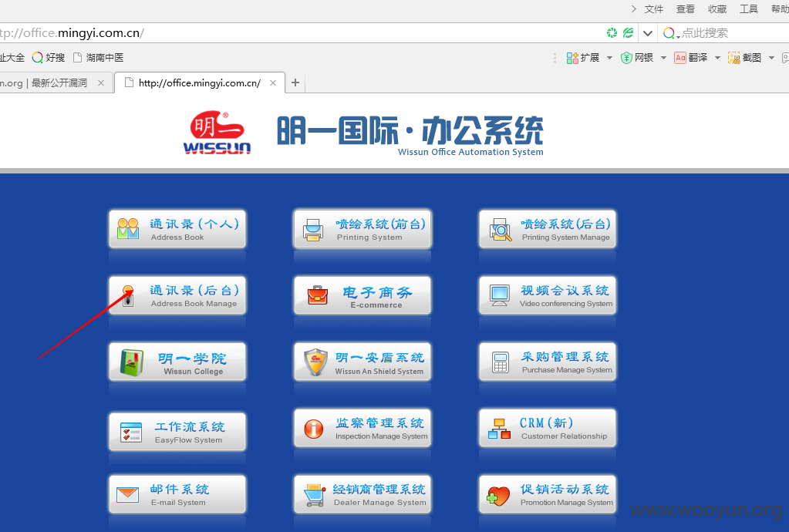Open 工作流系统 EasyFlow System
This screenshot has width=789, height=532.
pyautogui.click(x=177, y=432)
